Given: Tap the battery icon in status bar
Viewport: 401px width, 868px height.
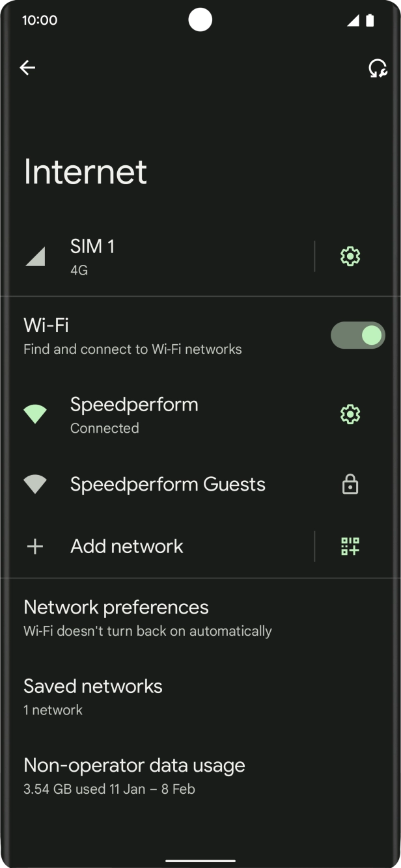Looking at the screenshot, I should [370, 20].
